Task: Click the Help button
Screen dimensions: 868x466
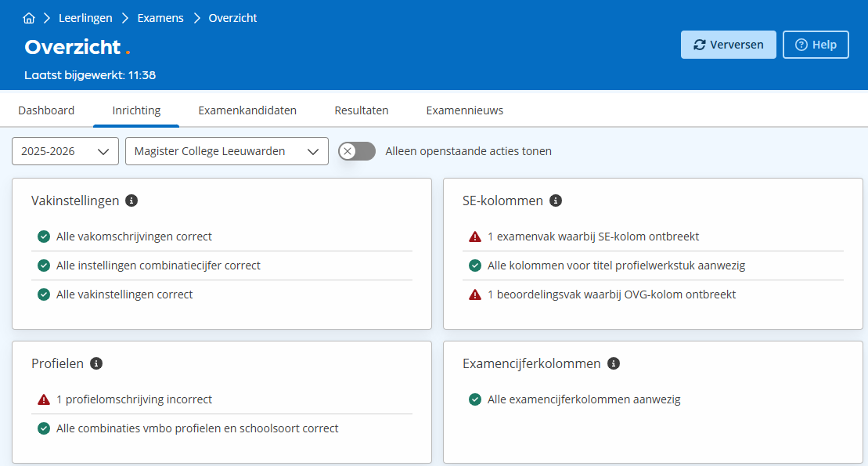Action: click(816, 45)
